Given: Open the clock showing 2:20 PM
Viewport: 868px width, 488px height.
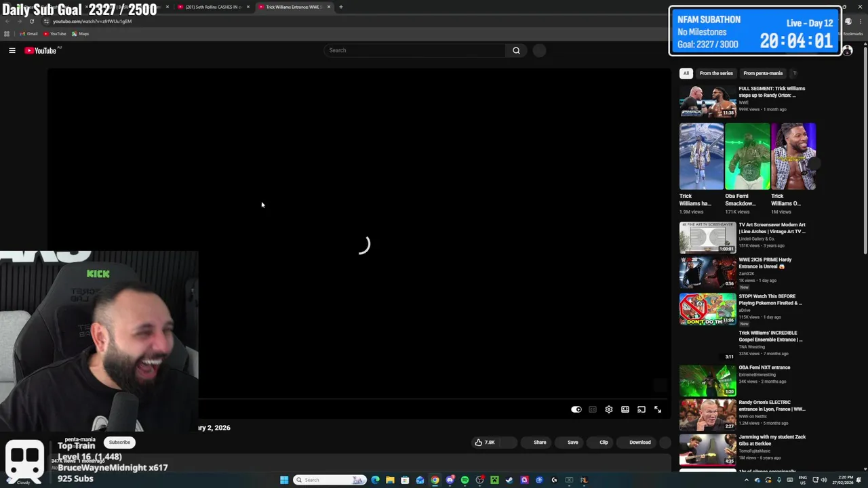Looking at the screenshot, I should 842,480.
